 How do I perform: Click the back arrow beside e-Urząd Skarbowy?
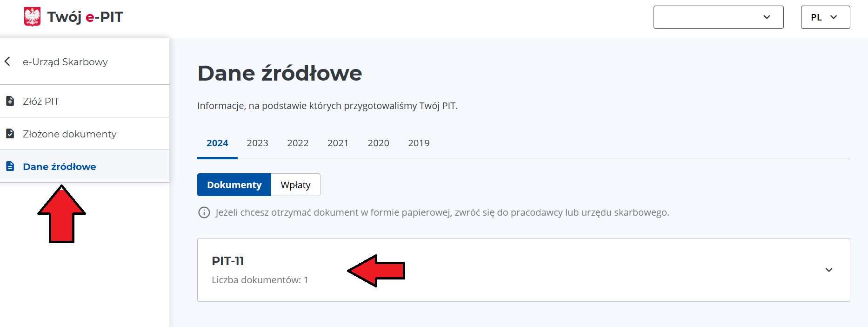pyautogui.click(x=7, y=61)
